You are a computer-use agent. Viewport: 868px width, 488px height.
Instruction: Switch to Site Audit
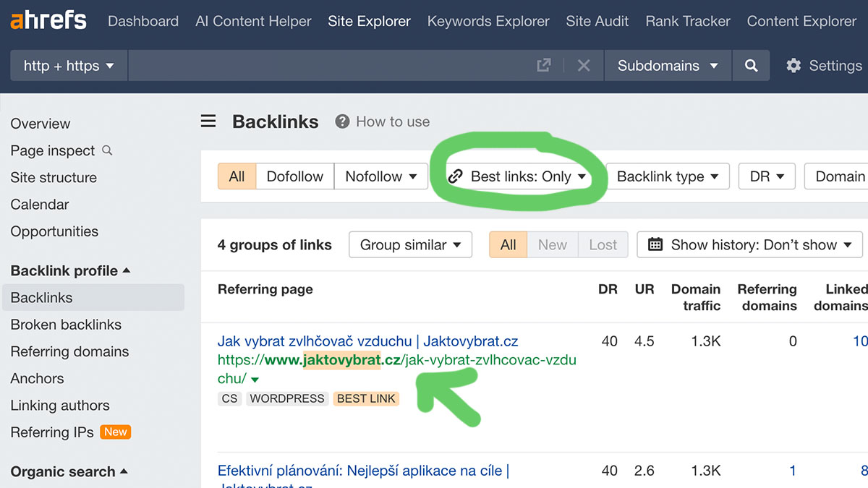597,21
